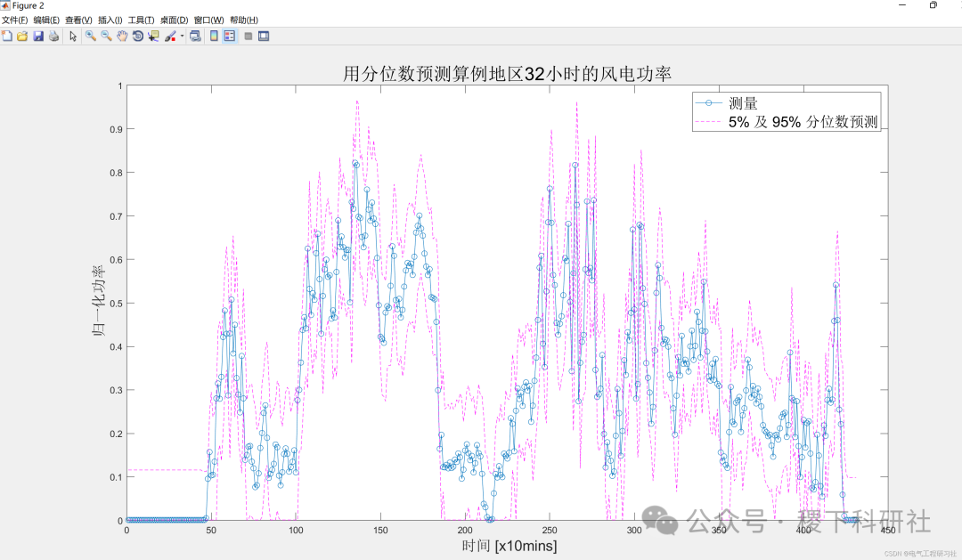Activate the Pan hand tool
The height and width of the screenshot is (560, 962).
122,37
